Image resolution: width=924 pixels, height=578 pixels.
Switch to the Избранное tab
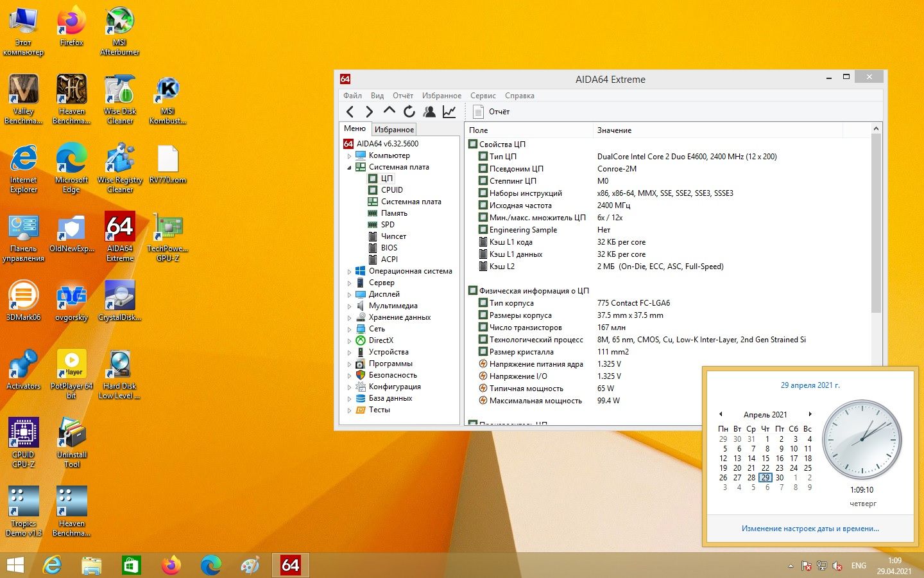click(394, 130)
